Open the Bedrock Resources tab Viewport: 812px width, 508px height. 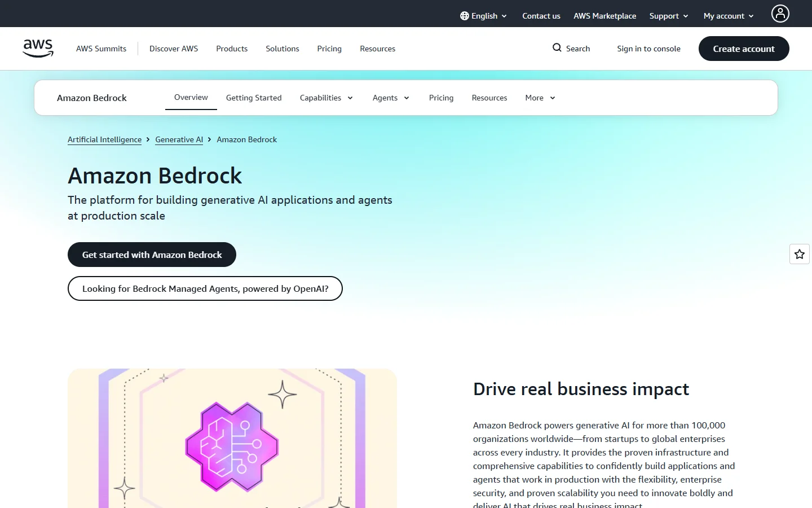(489, 98)
